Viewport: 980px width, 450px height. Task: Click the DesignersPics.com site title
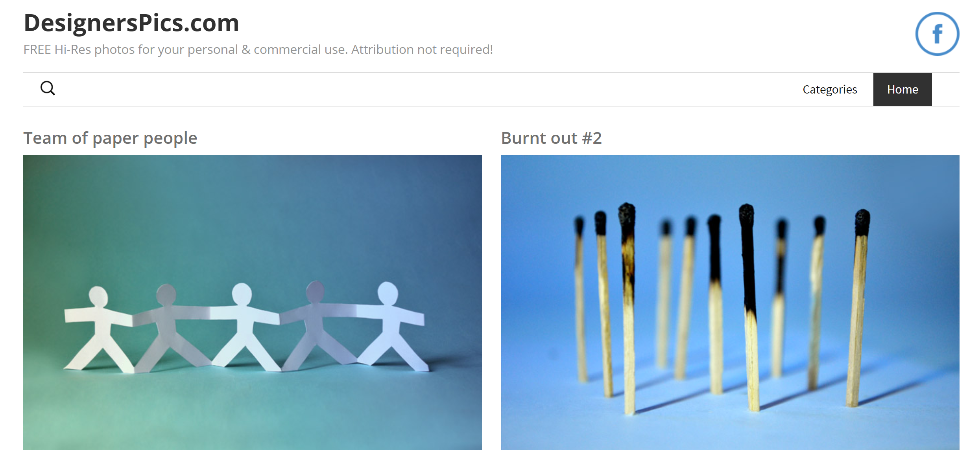tap(131, 22)
